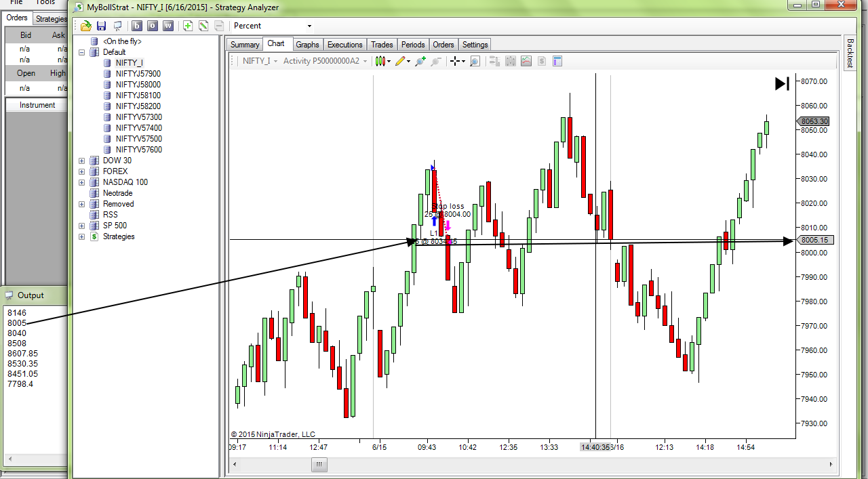Select NIFTYJ57900 in the tree
The width and height of the screenshot is (868, 479).
[138, 74]
